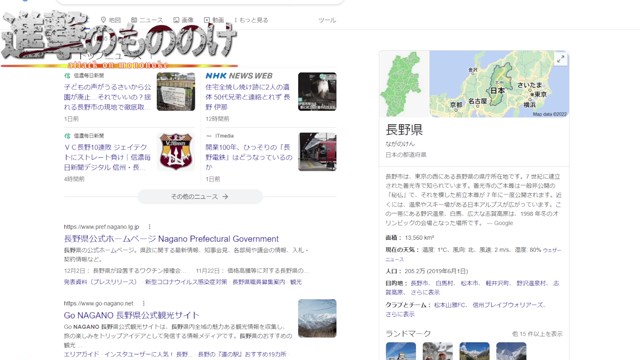This screenshot has width=640, height=360.
Task: Open 長野の『道の駅』おすすめ19カ所 sitelink
Action: (x=242, y=354)
